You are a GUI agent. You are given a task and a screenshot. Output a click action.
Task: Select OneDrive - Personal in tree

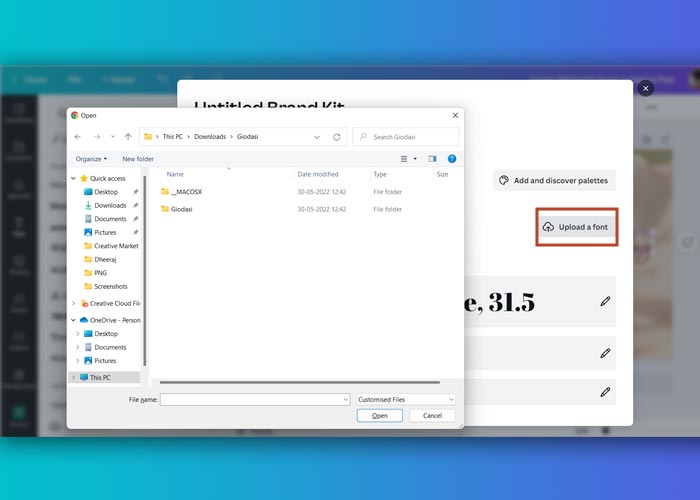coord(110,320)
